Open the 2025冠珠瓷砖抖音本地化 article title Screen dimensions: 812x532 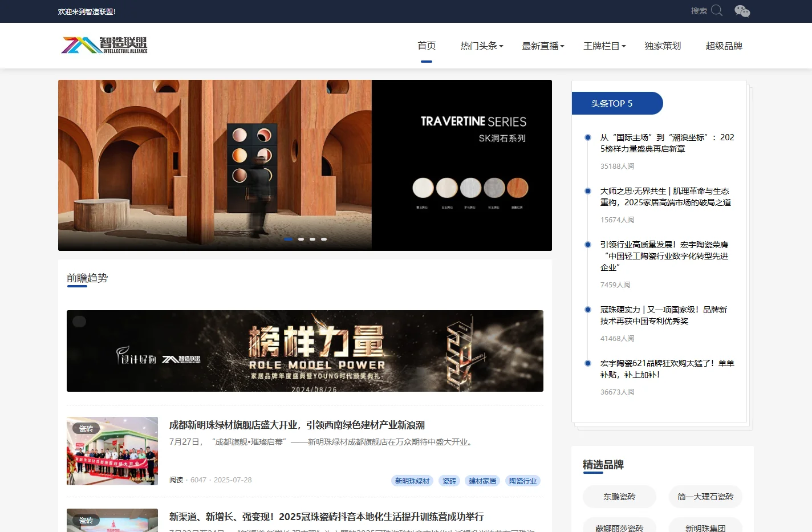[x=327, y=517]
